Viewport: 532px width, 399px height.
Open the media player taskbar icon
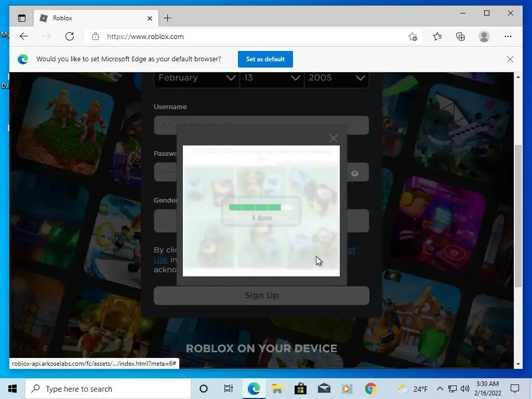[347, 389]
